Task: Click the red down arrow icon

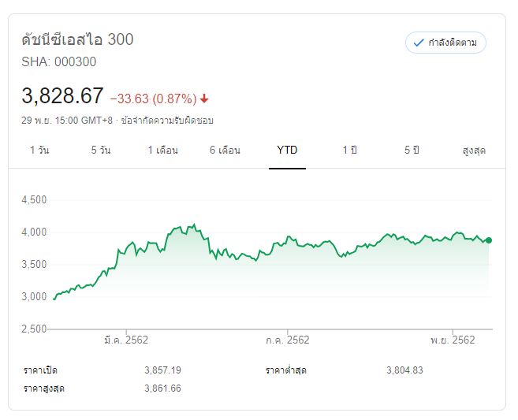Action: (x=205, y=98)
